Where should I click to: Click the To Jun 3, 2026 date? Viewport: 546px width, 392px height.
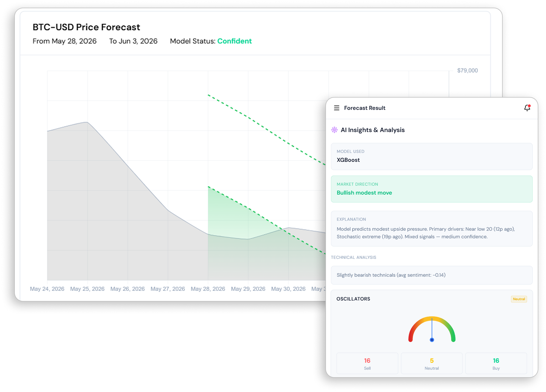click(133, 41)
